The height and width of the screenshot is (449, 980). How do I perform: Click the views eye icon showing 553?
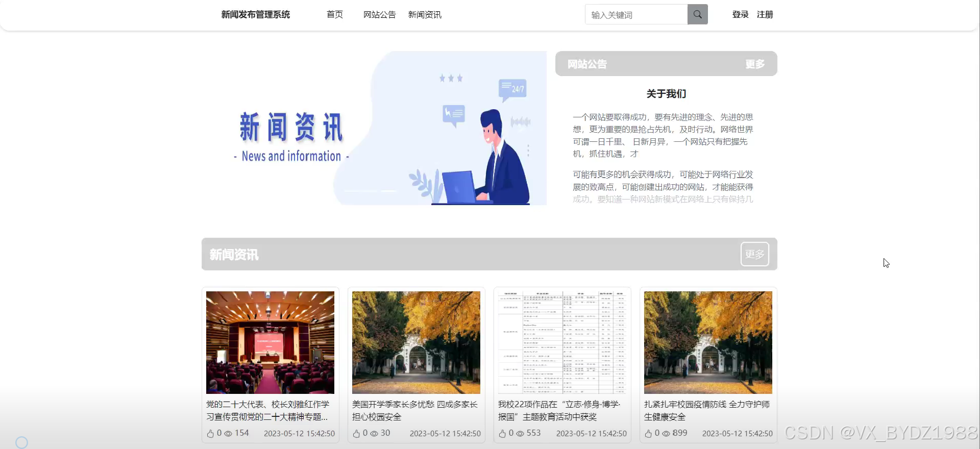coord(520,434)
